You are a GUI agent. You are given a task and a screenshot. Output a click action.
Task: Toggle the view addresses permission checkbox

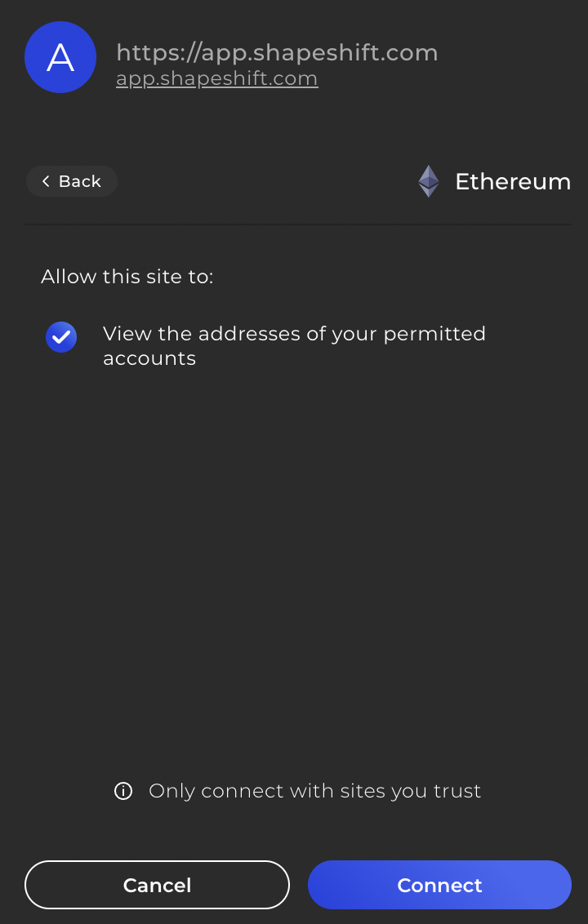tap(61, 337)
